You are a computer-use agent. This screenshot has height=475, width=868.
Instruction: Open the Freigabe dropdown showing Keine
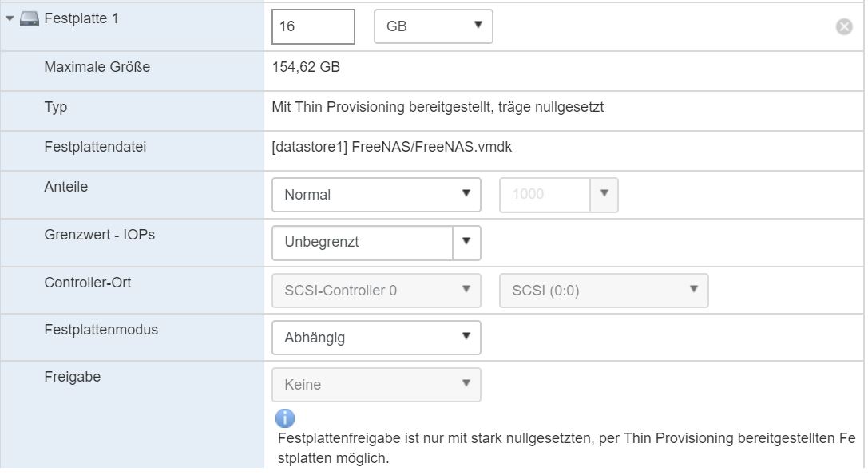point(376,384)
